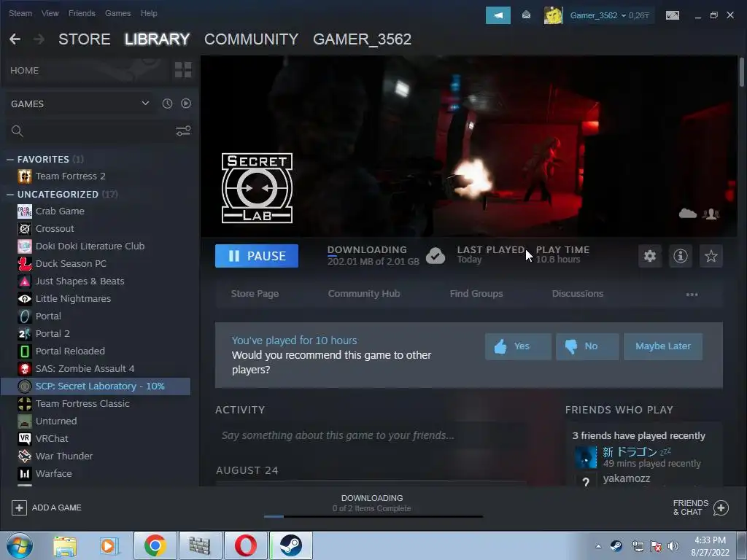747x560 pixels.
Task: Open the Find Groups link
Action: click(x=476, y=294)
